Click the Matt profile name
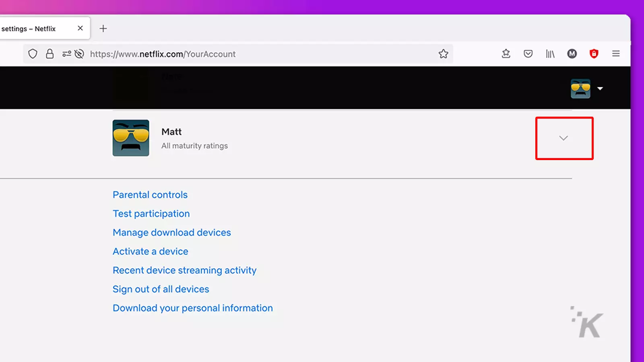This screenshot has width=644, height=362. [171, 132]
